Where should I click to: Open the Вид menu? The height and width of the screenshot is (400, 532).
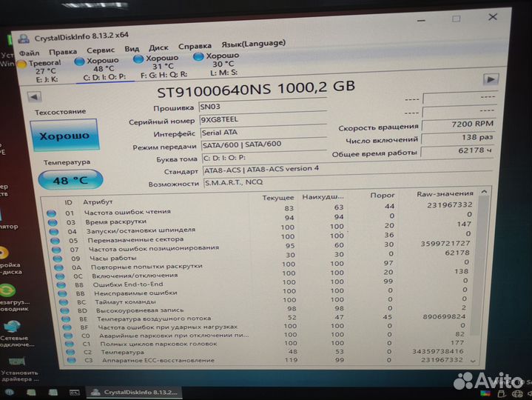point(132,49)
